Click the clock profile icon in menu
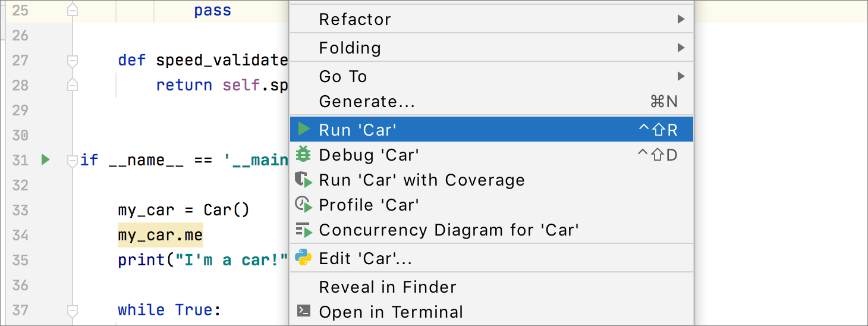The width and height of the screenshot is (868, 326). 303,205
